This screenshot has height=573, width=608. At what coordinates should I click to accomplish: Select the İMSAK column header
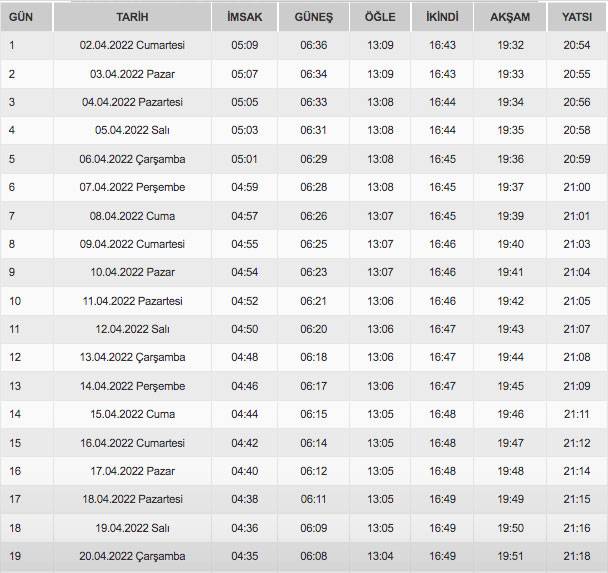click(244, 17)
